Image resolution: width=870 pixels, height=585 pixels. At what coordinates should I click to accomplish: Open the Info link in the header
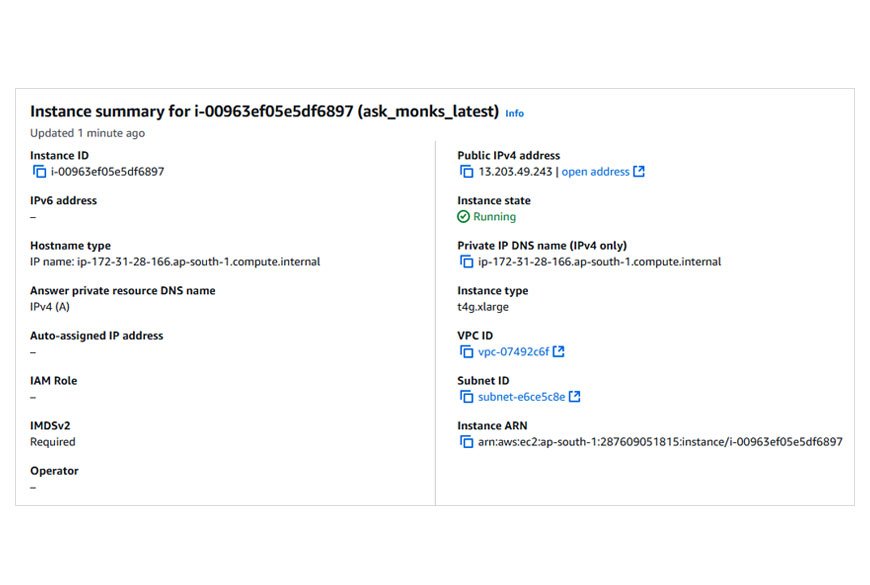coord(514,113)
